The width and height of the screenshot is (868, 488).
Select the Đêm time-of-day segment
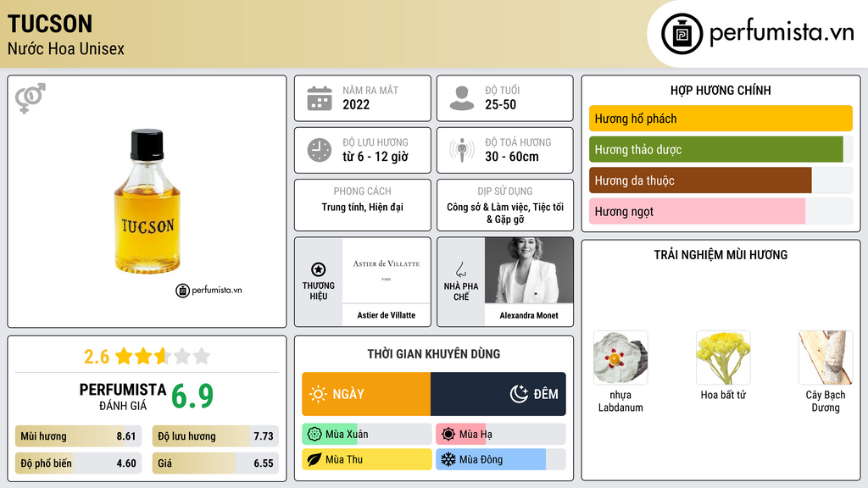click(x=498, y=394)
